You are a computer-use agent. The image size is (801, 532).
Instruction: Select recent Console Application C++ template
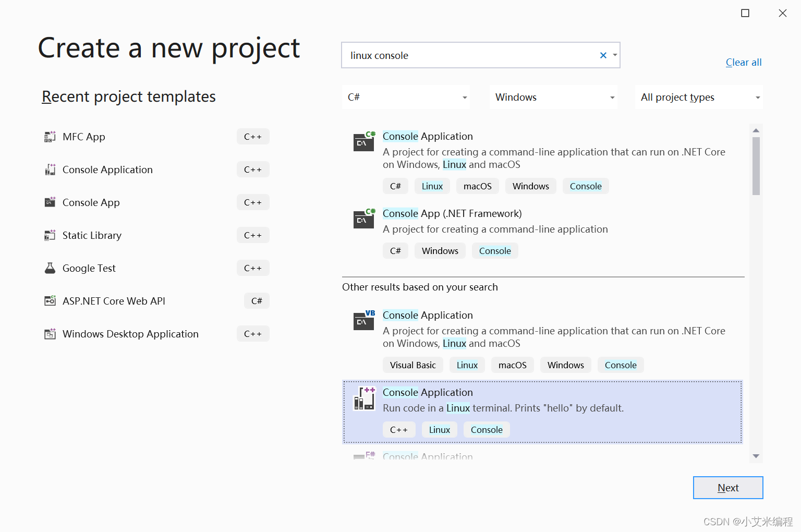pyautogui.click(x=156, y=170)
